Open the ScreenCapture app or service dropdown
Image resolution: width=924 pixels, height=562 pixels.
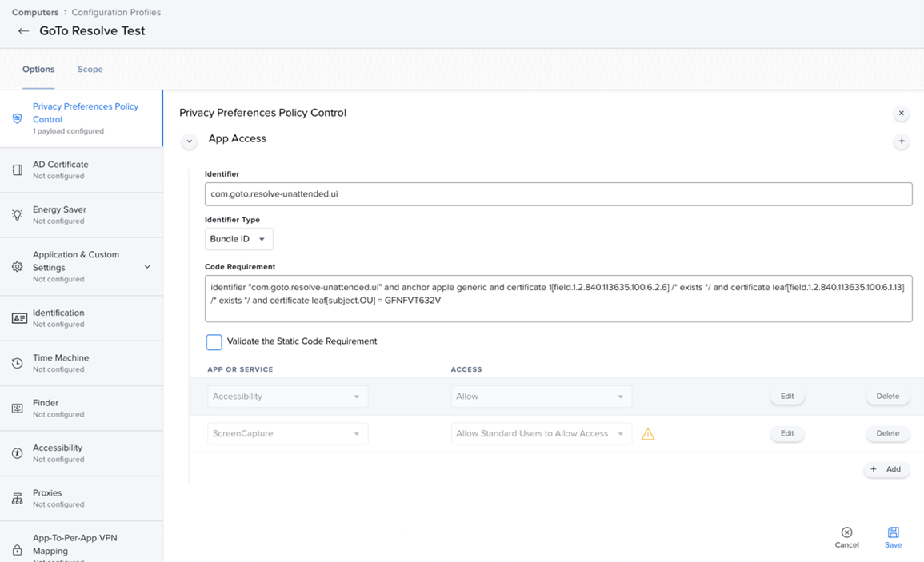pyautogui.click(x=287, y=433)
